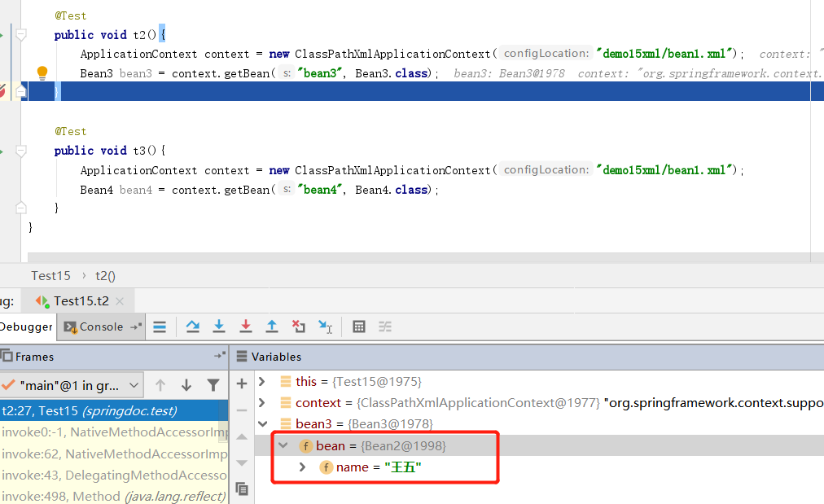
Task: Toggle breakpoint on highlighted line gutter
Action: click(x=2, y=91)
